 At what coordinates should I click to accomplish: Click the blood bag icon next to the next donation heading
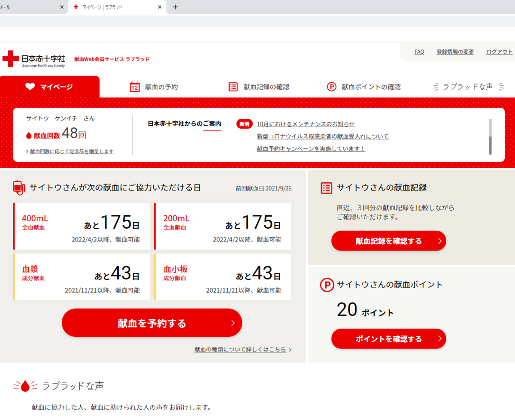point(18,186)
